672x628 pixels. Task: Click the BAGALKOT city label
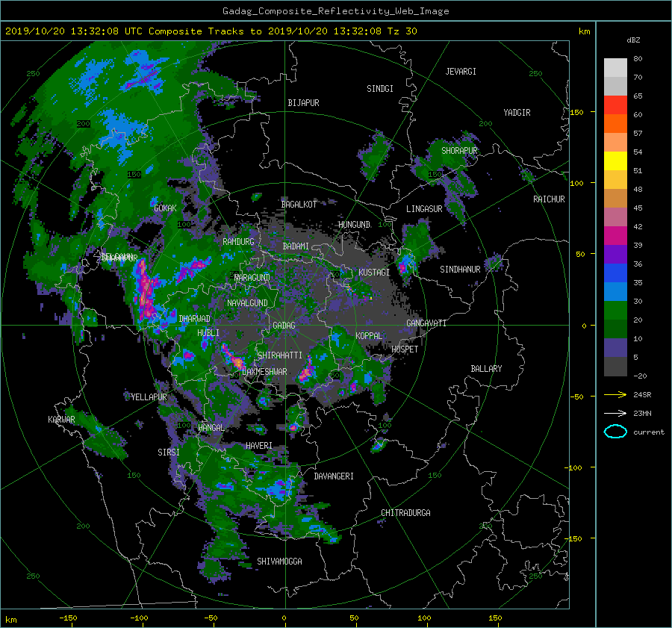point(299,205)
